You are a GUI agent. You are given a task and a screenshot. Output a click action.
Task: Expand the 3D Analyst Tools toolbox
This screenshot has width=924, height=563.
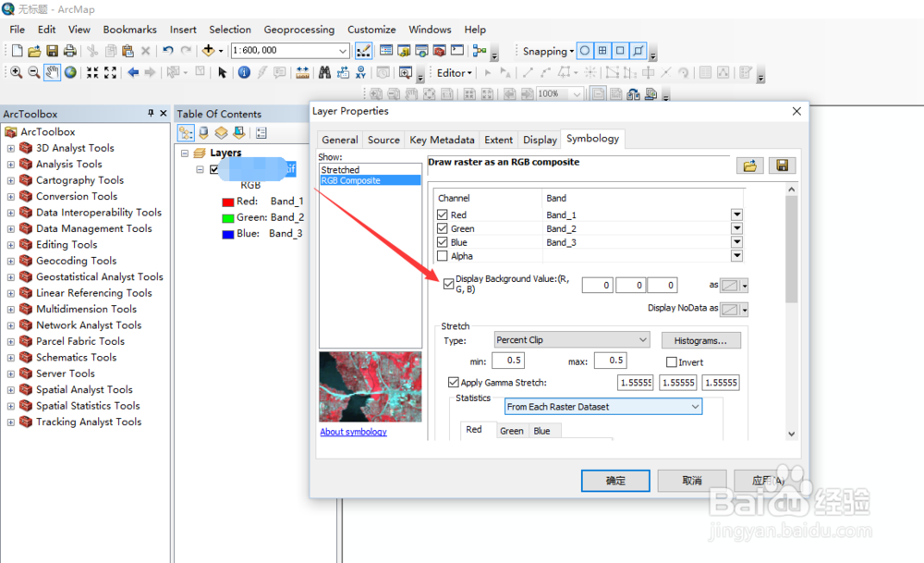click(10, 149)
